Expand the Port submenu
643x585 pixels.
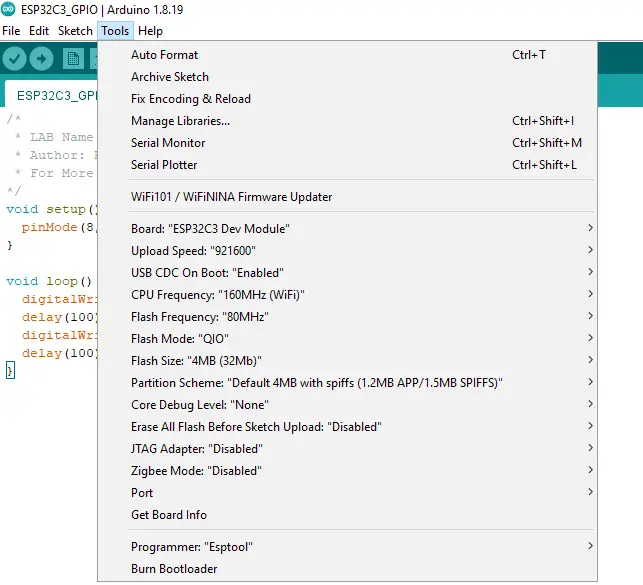click(x=142, y=493)
